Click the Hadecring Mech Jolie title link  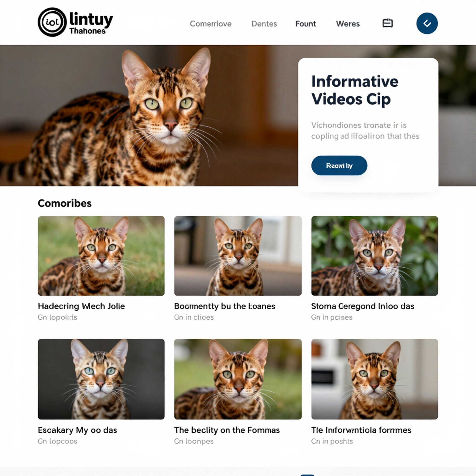point(81,306)
